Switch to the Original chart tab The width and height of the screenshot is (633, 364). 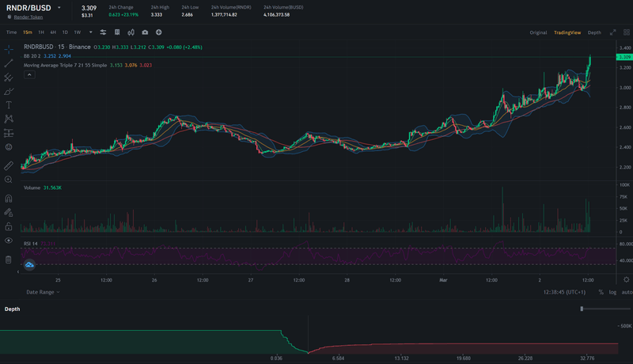click(538, 32)
